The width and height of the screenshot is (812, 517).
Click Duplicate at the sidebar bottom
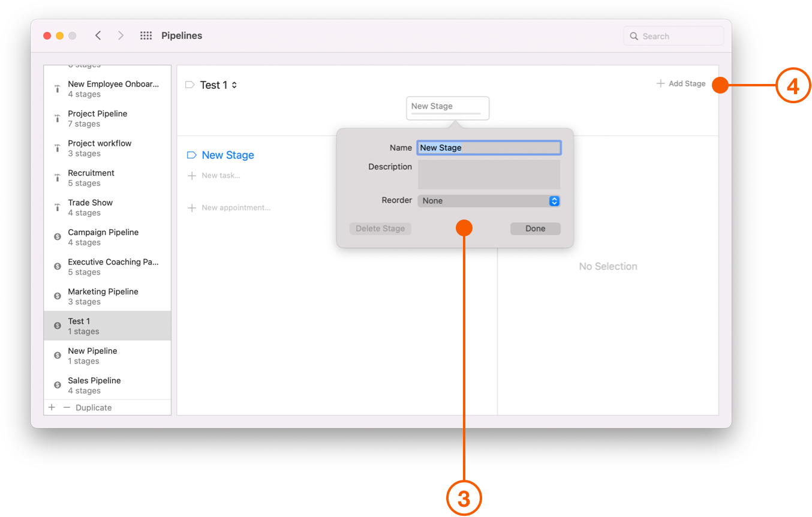94,407
